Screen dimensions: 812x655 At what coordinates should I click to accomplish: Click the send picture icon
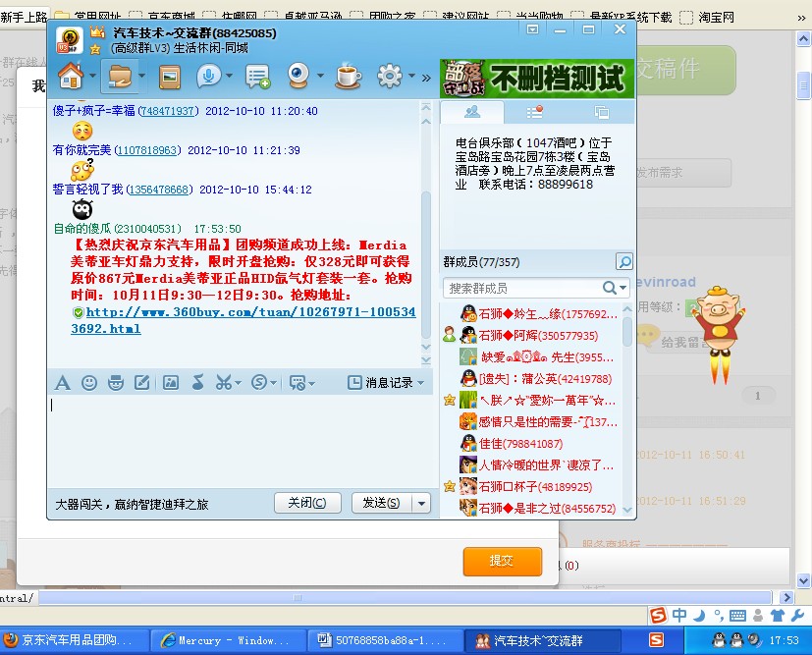click(170, 382)
